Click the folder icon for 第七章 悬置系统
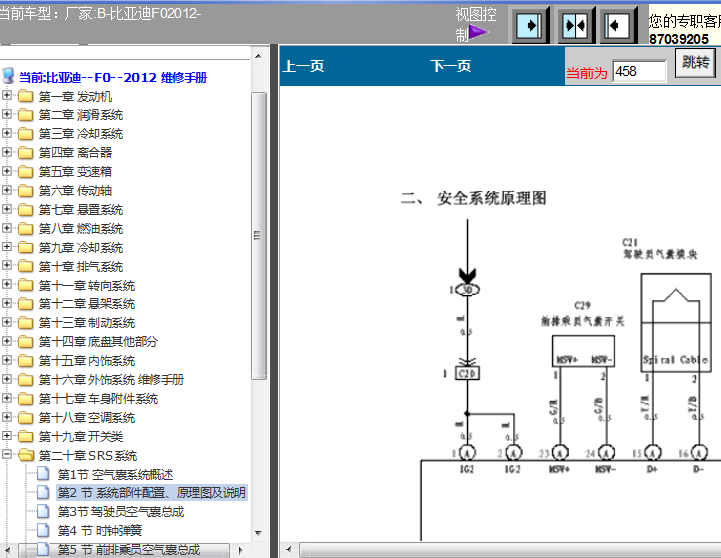 pos(26,210)
